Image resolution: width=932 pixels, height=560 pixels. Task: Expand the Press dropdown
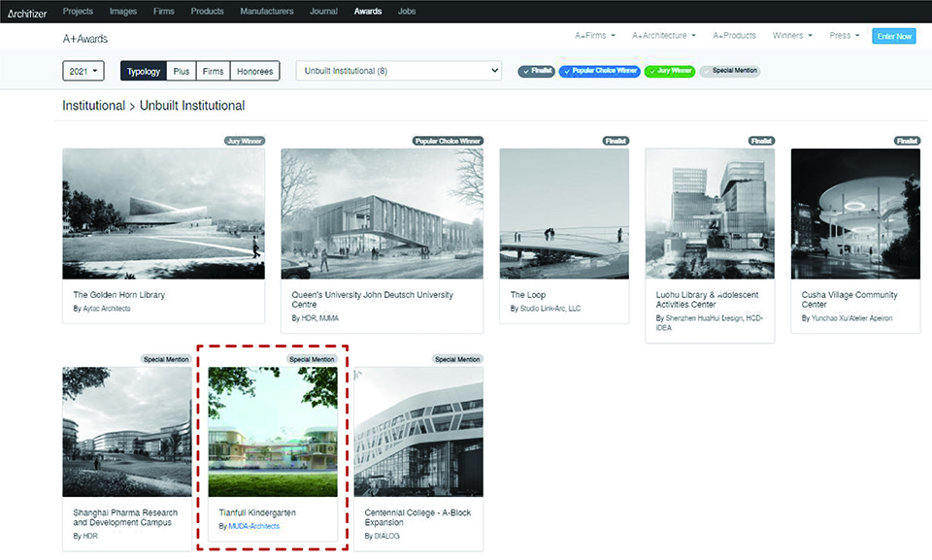(844, 36)
